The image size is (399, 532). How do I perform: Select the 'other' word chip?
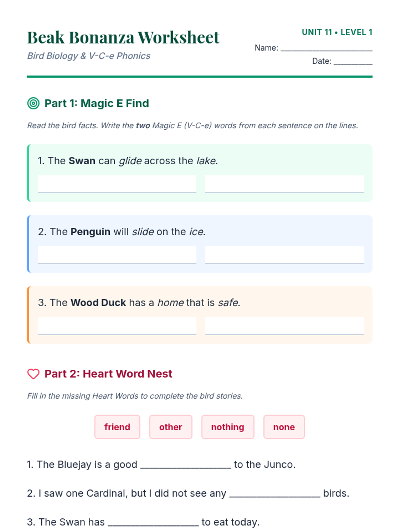point(171,427)
